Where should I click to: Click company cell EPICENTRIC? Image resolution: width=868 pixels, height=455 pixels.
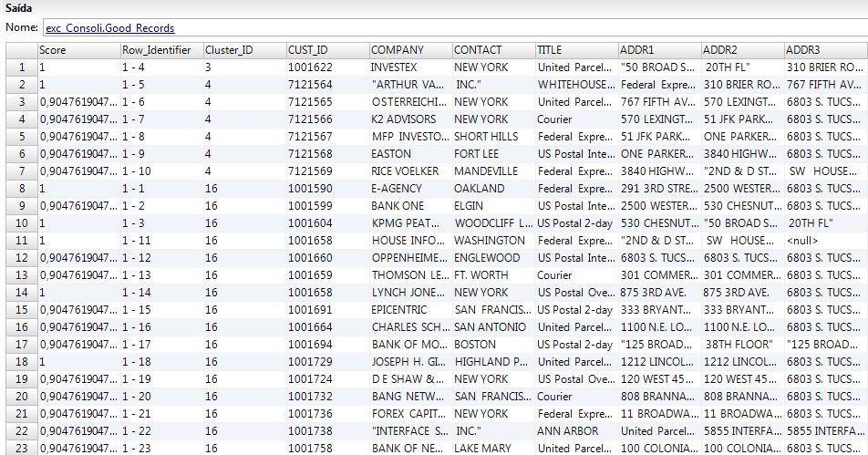[411, 310]
